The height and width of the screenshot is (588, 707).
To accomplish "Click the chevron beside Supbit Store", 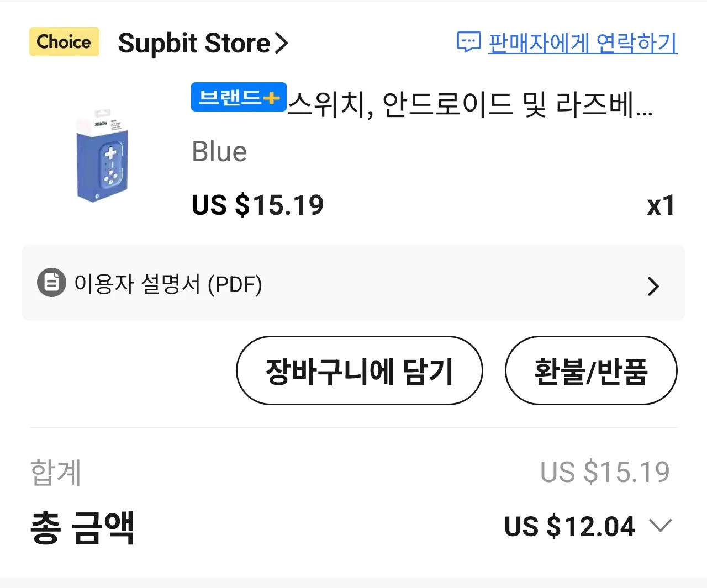I will (282, 43).
